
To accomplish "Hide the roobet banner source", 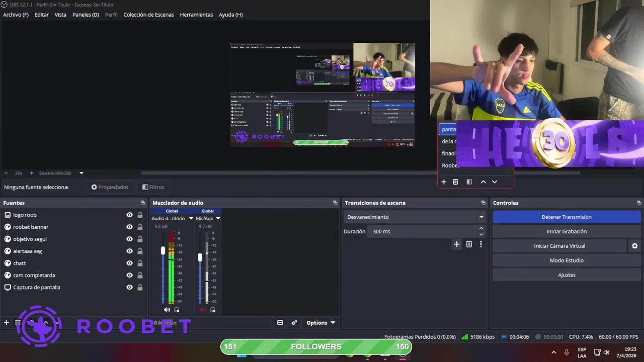I will tap(129, 227).
